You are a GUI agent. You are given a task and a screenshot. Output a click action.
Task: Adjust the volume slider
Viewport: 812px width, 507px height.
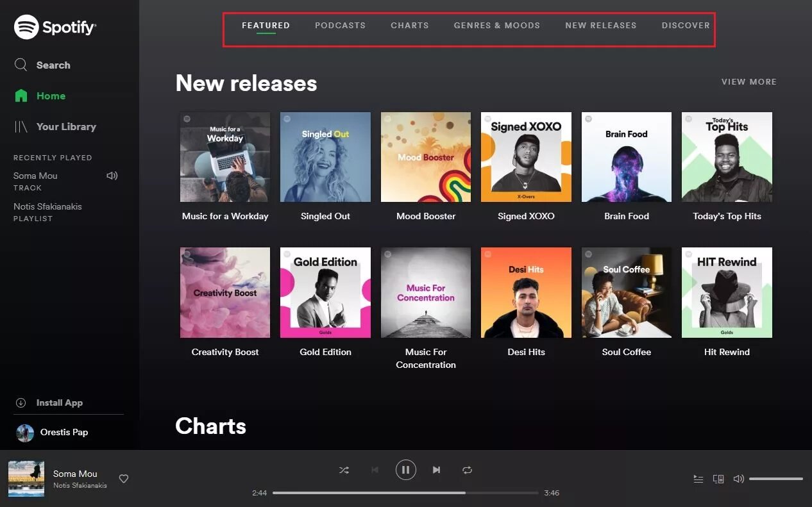click(776, 479)
